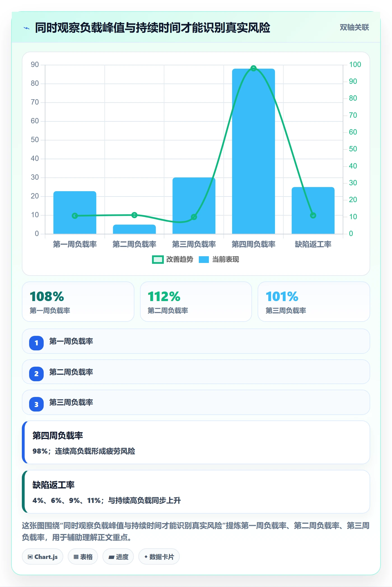Click the 第四周负载率 card heading
Screen dimensions: 392x587
click(58, 435)
